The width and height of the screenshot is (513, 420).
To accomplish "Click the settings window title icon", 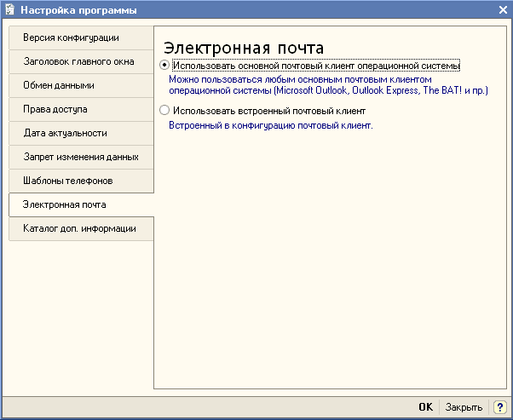I will pos(10,9).
